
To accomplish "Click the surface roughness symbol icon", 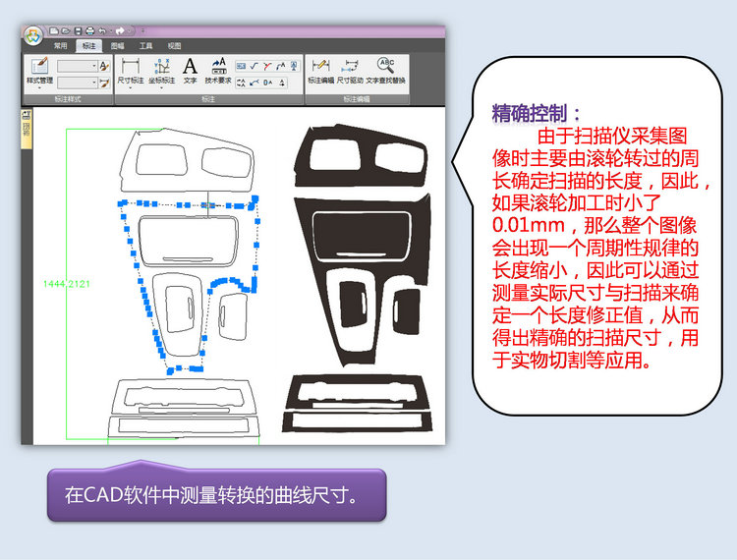I will pyautogui.click(x=255, y=66).
